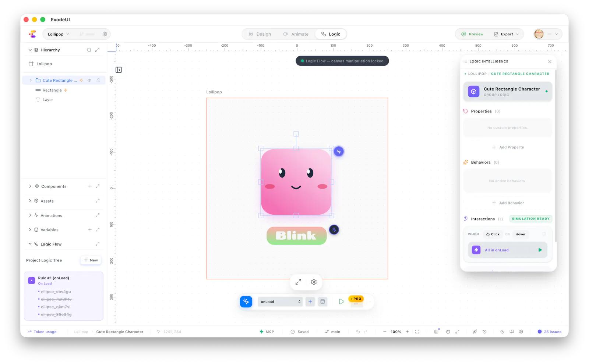Search the Hierarchy panel
The image size is (589, 364).
pyautogui.click(x=89, y=50)
